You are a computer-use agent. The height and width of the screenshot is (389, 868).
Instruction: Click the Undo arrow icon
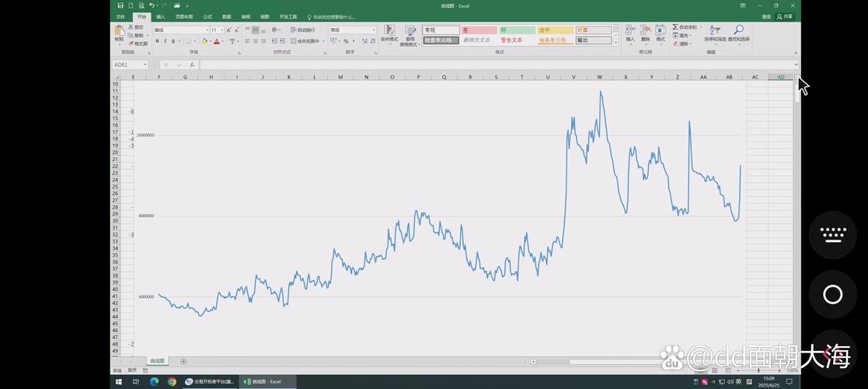click(x=152, y=5)
